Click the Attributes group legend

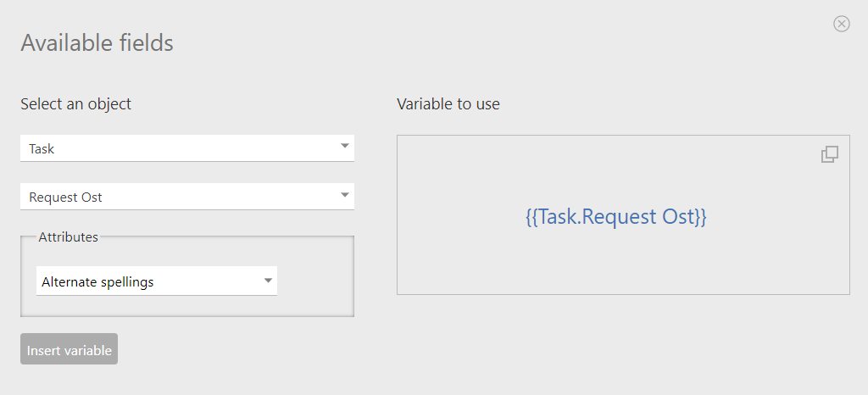point(68,236)
